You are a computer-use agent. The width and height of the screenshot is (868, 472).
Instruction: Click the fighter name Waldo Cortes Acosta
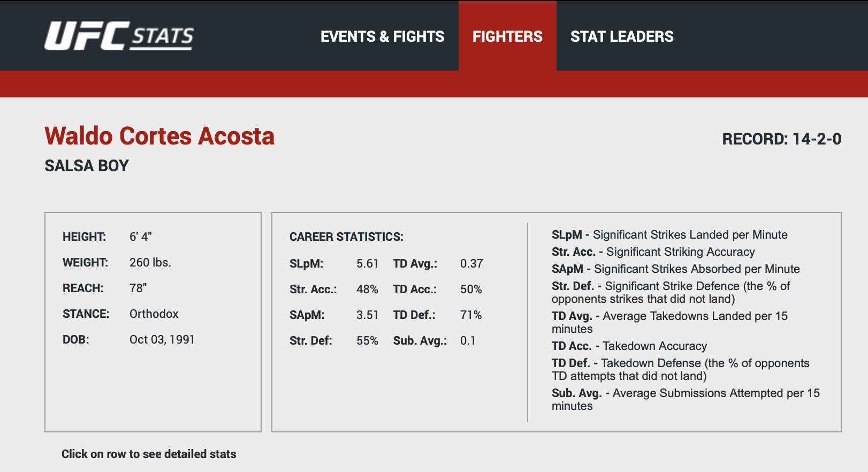coord(159,136)
